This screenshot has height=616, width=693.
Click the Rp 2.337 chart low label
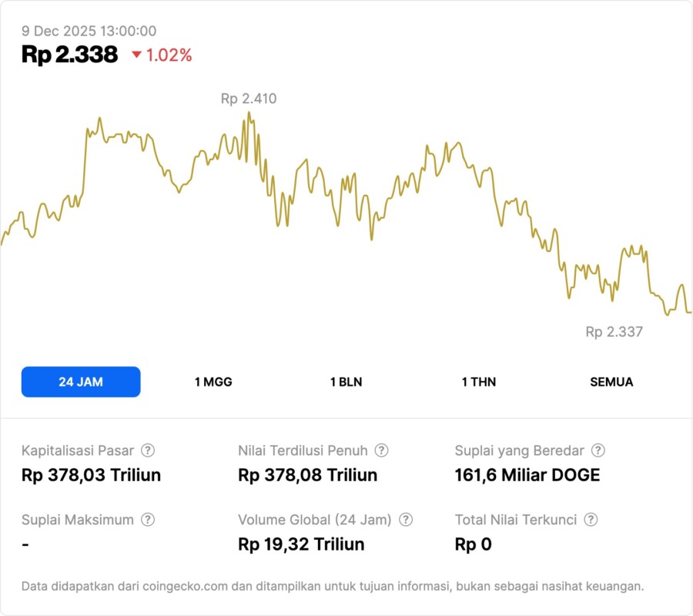tap(614, 332)
